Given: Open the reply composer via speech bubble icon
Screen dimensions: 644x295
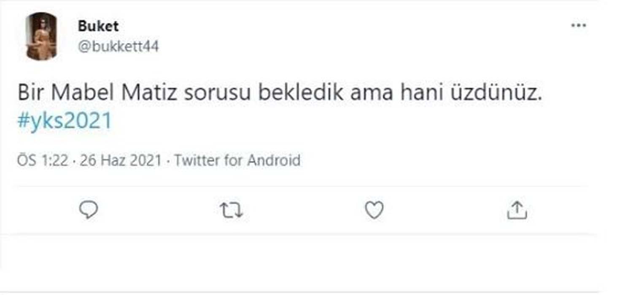Looking at the screenshot, I should tap(88, 210).
